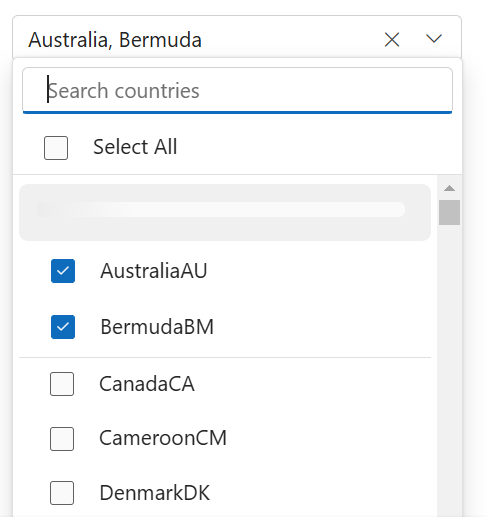Click the Select All label text
This screenshot has width=487, height=517.
(x=135, y=147)
